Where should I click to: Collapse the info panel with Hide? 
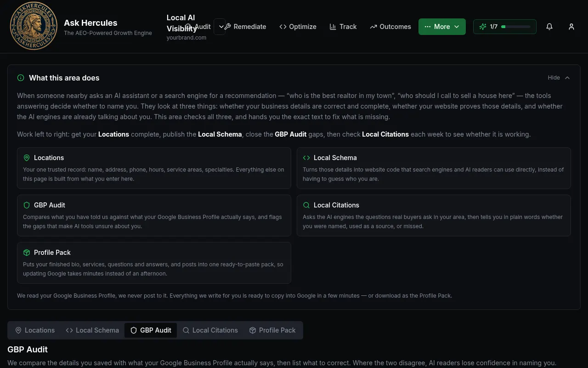click(x=559, y=78)
